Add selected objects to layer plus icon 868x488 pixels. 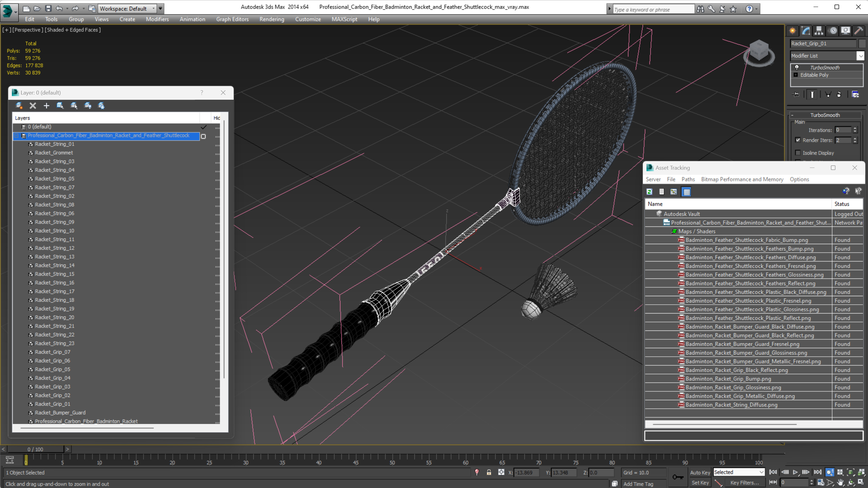point(47,106)
